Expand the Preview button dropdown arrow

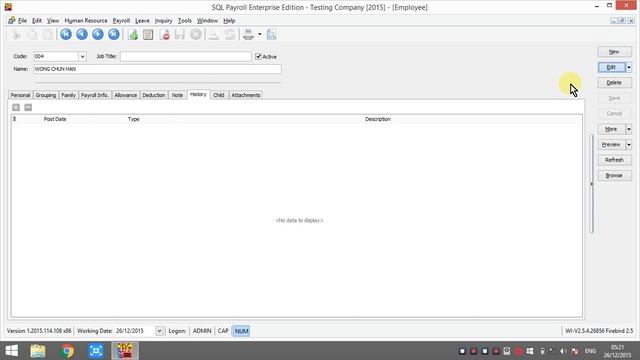(x=629, y=144)
